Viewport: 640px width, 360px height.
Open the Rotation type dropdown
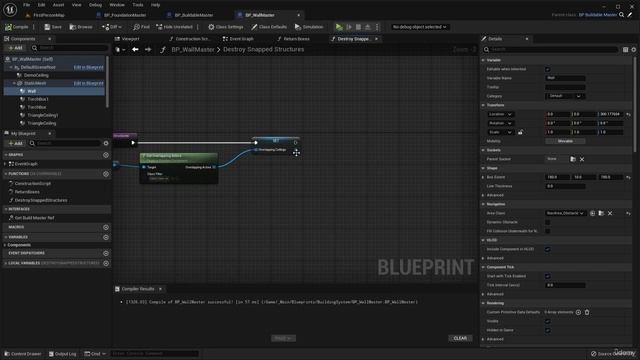[500, 123]
